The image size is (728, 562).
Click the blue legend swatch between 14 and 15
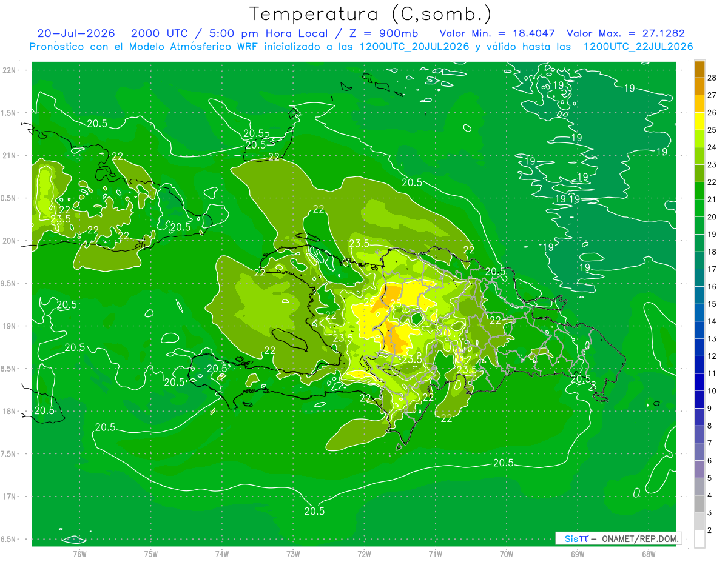click(699, 313)
